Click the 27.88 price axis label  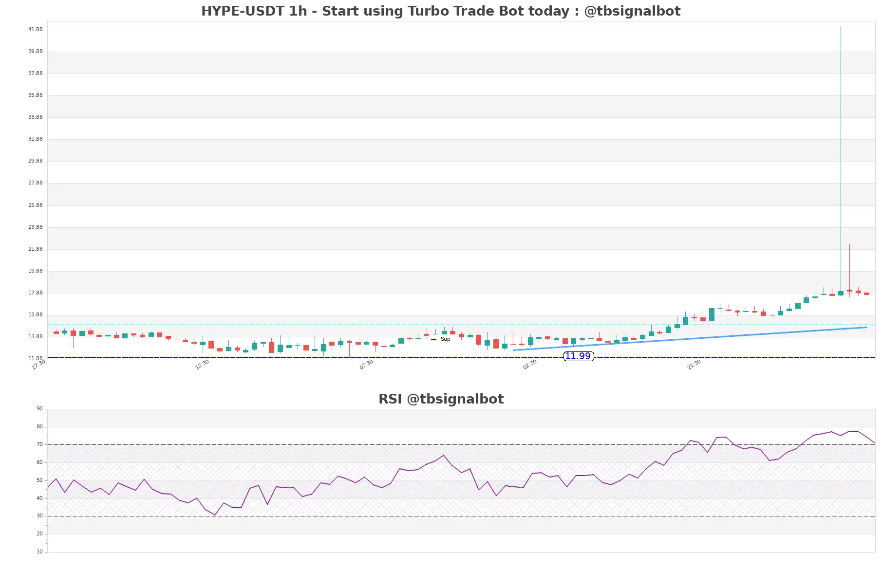pos(35,183)
